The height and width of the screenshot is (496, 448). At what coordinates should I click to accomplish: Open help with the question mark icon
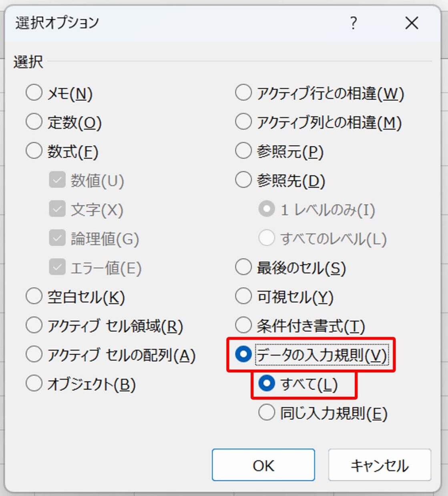353,23
